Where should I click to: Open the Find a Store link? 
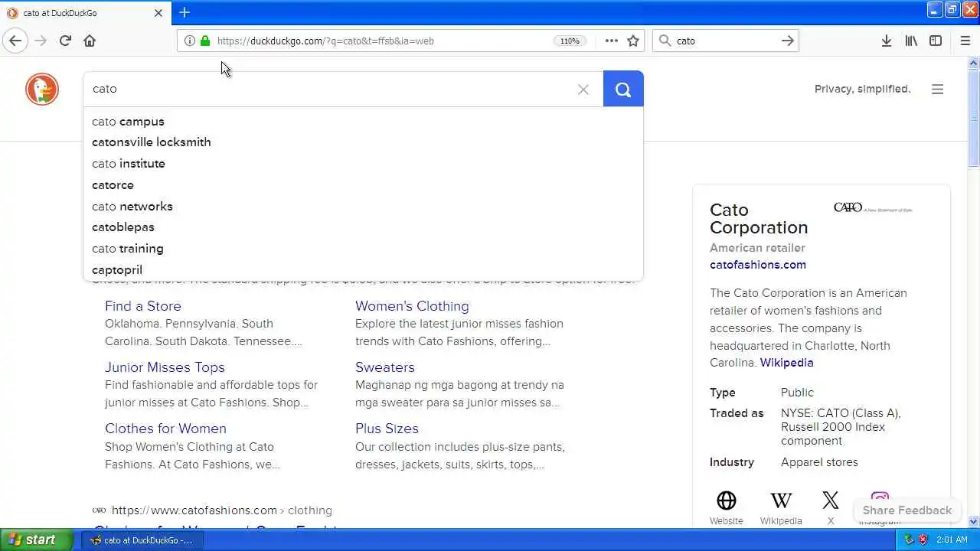tap(143, 306)
